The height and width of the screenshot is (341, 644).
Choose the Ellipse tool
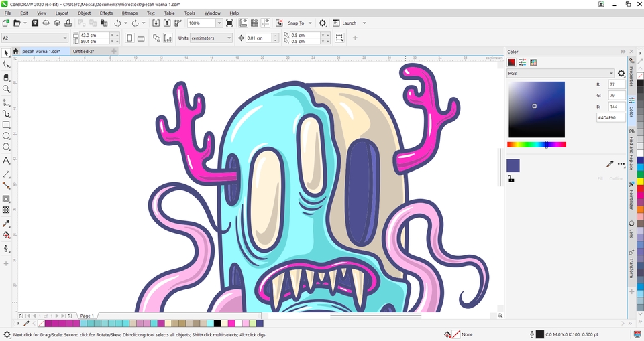tap(6, 136)
